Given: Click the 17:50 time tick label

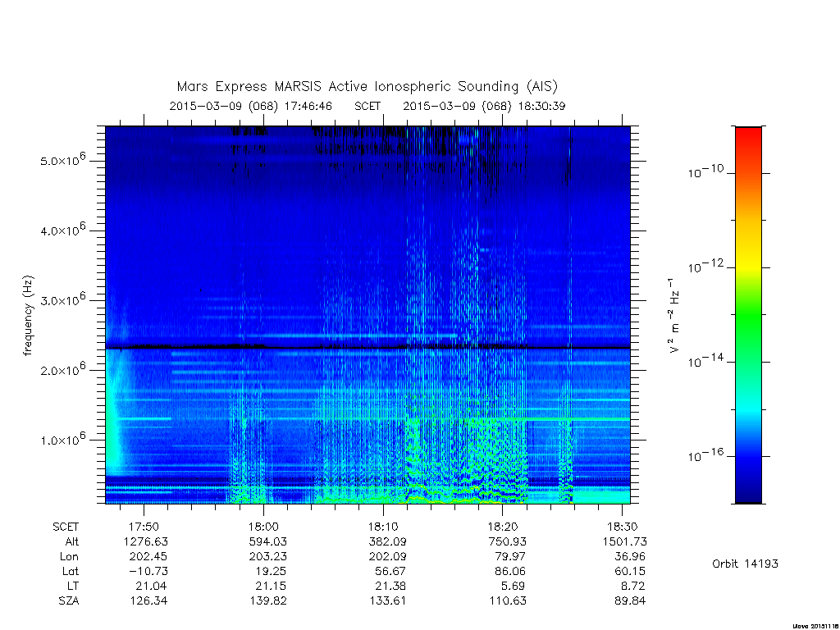Looking at the screenshot, I should pyautogui.click(x=144, y=527).
